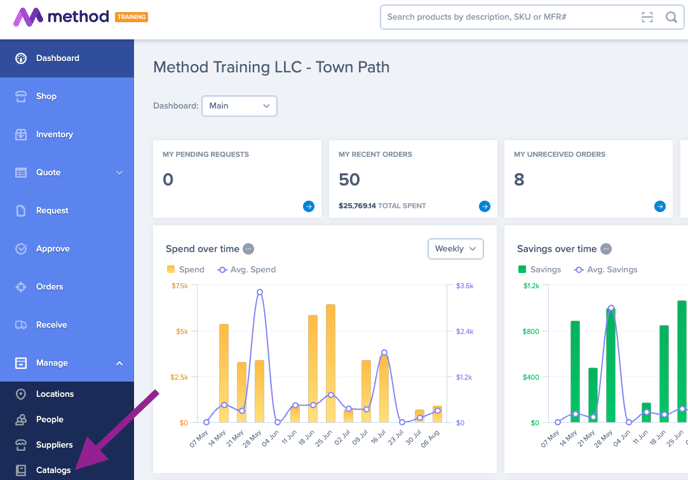This screenshot has height=480, width=688.
Task: Click the Manage panel icon
Action: click(21, 363)
